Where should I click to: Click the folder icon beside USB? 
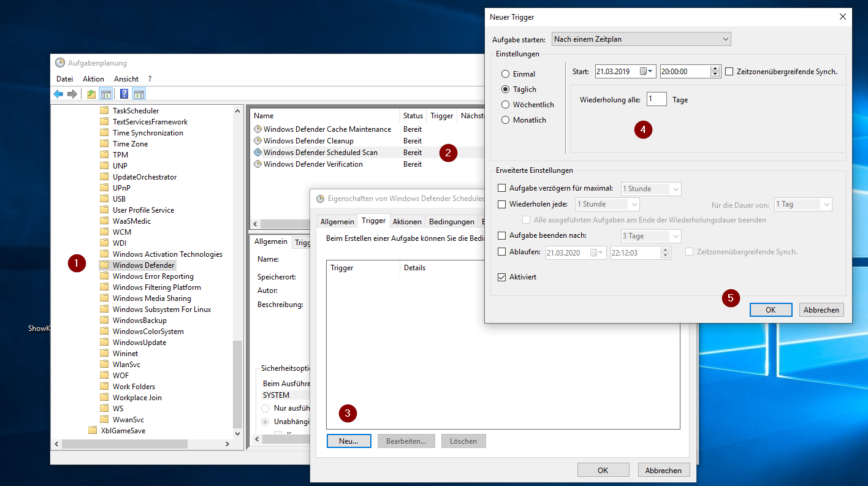[x=104, y=199]
